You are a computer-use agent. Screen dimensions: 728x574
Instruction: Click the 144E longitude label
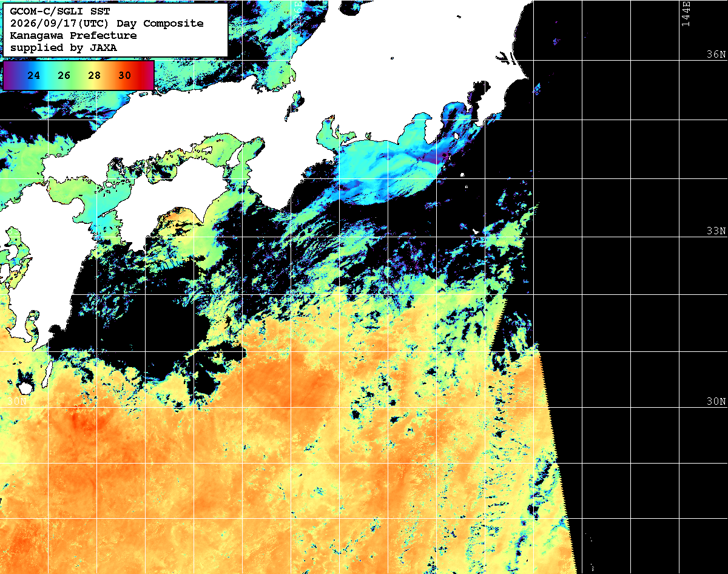click(x=686, y=13)
